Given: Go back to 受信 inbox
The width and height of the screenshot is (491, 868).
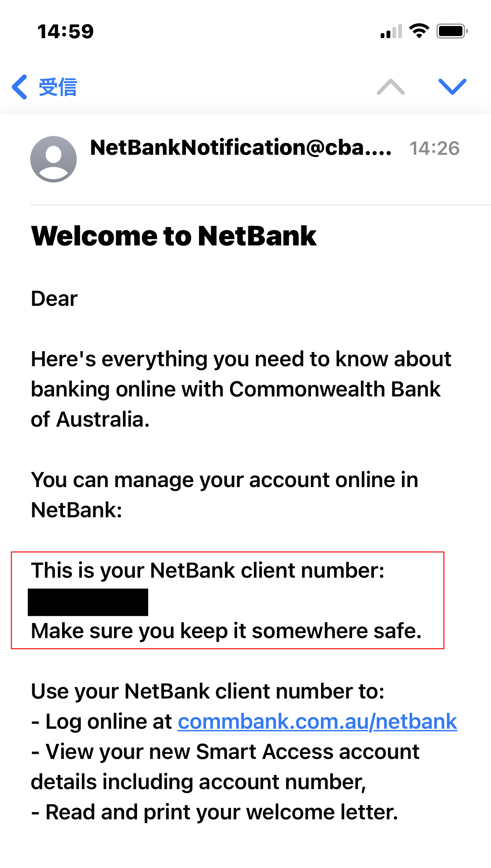Looking at the screenshot, I should (57, 87).
